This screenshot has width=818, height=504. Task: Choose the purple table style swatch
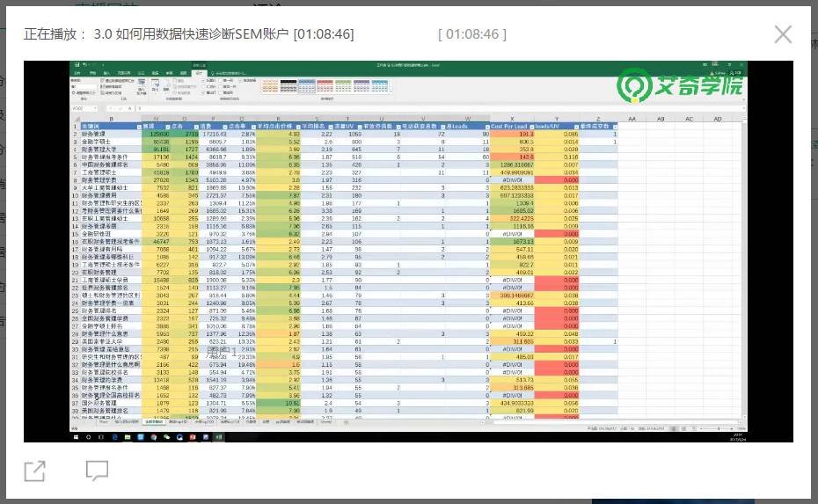pyautogui.click(x=361, y=86)
